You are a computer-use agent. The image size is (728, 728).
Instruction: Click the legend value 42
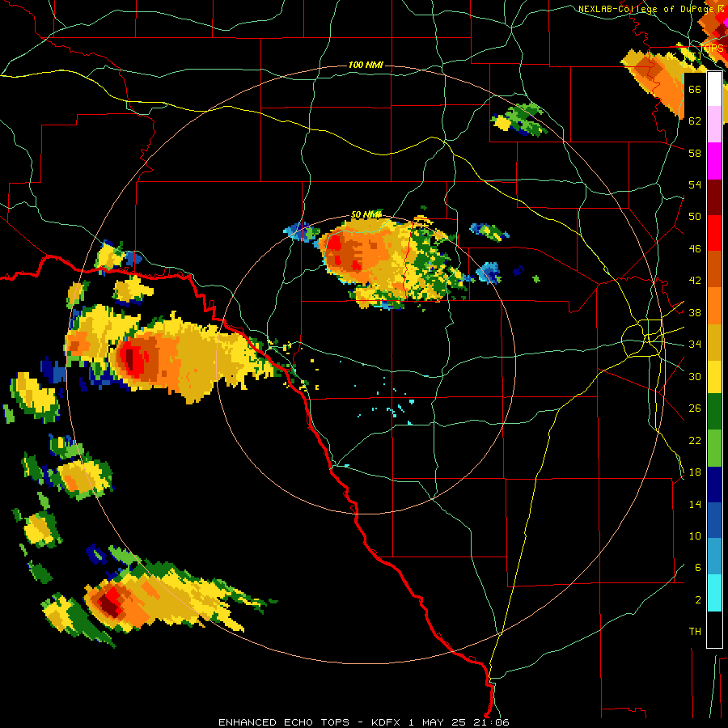(695, 281)
